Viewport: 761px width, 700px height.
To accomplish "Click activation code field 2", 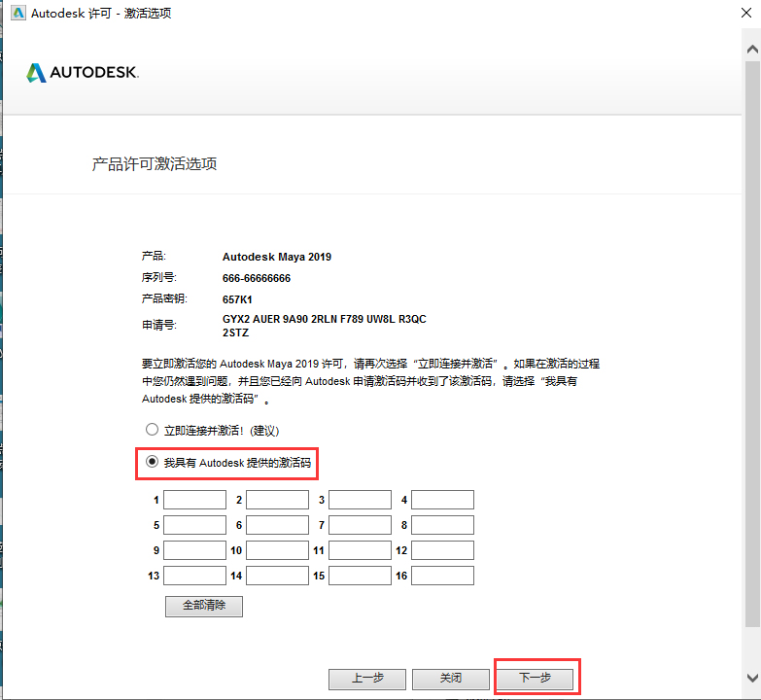I will 277,500.
